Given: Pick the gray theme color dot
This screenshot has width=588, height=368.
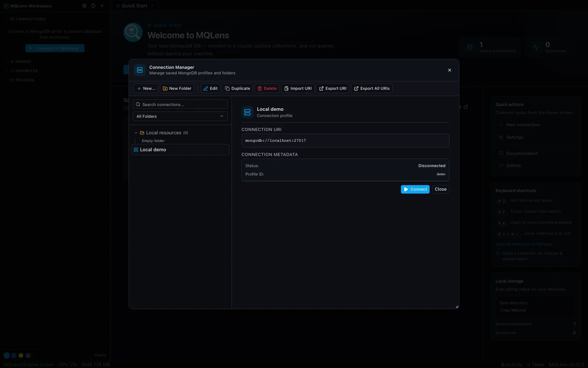Looking at the screenshot, I should (x=28, y=355).
